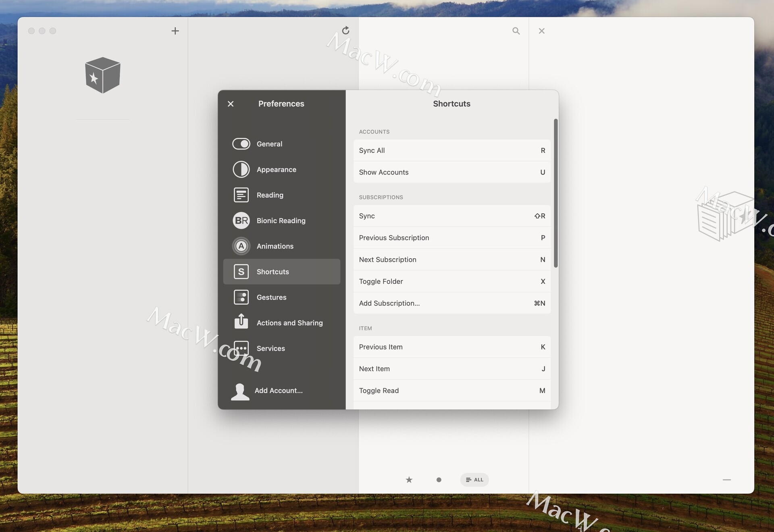Click the Services ellipsis icon
This screenshot has width=774, height=532.
[241, 348]
